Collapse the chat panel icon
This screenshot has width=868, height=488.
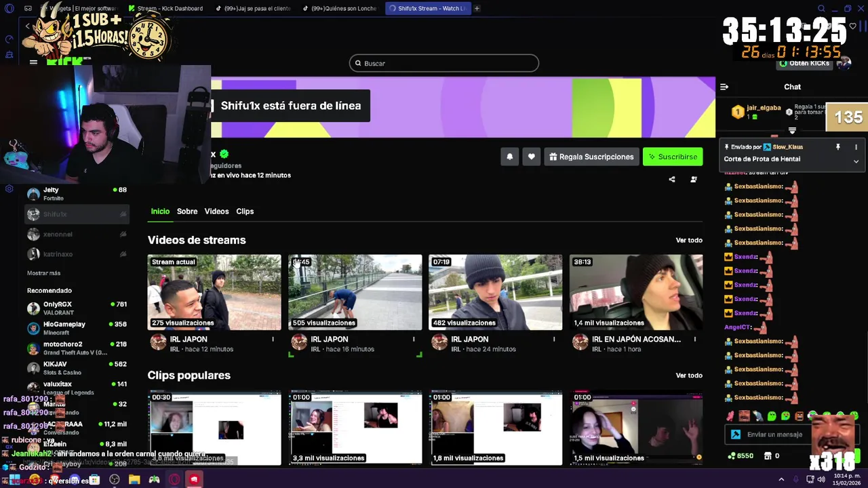click(x=724, y=87)
